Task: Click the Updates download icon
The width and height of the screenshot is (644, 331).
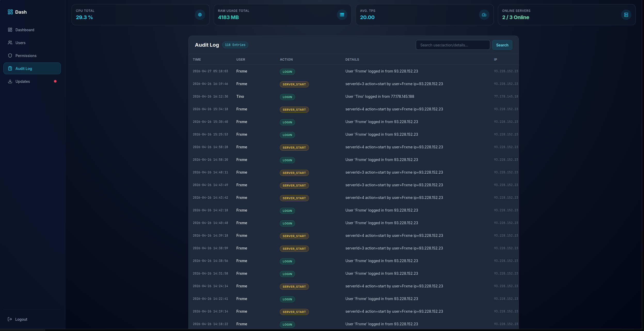Action: pyautogui.click(x=10, y=82)
